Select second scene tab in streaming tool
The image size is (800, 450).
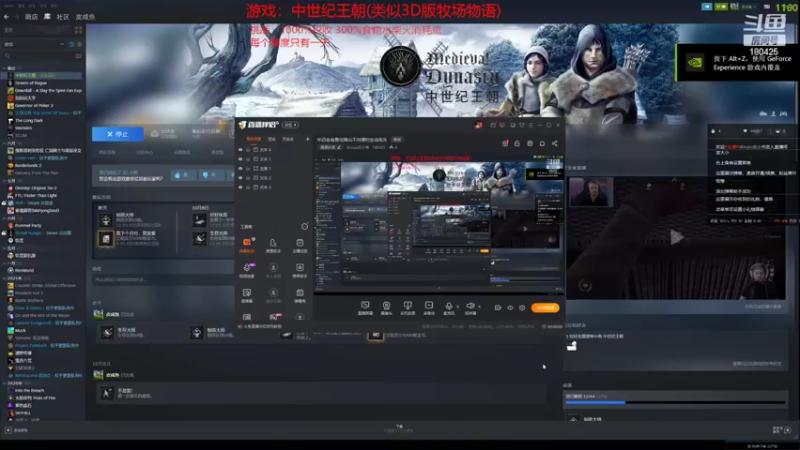coord(272,139)
